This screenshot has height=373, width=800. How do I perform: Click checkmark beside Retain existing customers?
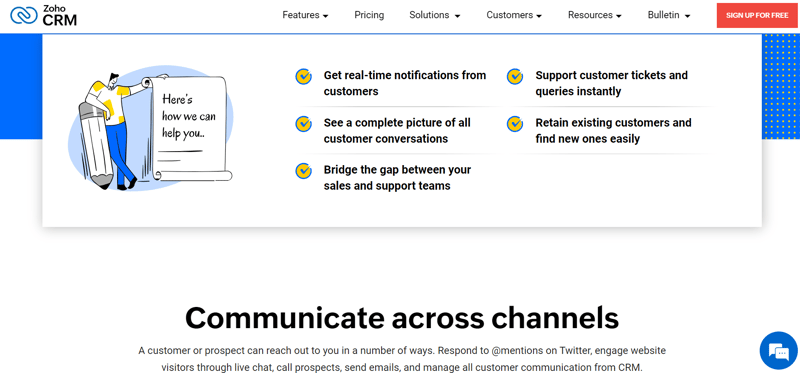[515, 124]
